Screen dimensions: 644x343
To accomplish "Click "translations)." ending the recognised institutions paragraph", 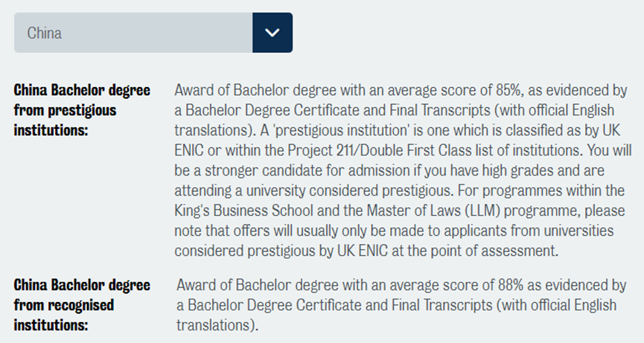I will [216, 324].
